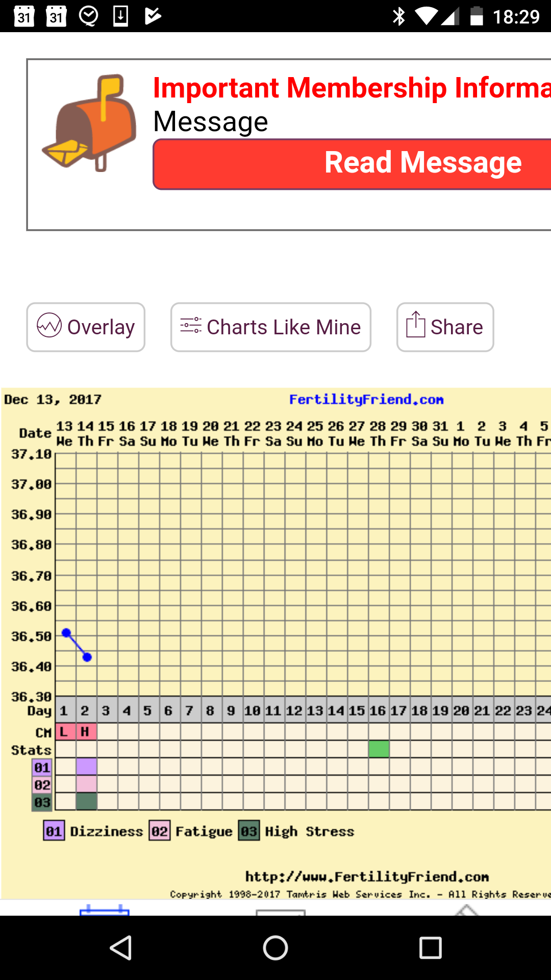Tap the first calendar 31 notification icon

(x=24, y=16)
